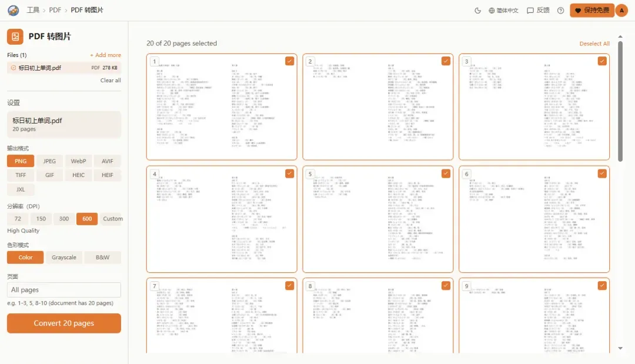This screenshot has height=364, width=635.
Task: Toggle dark mode moon icon
Action: (x=478, y=11)
